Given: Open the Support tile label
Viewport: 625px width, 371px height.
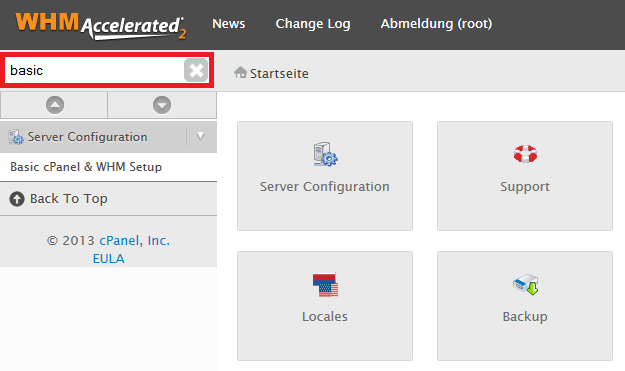Looking at the screenshot, I should (x=525, y=187).
